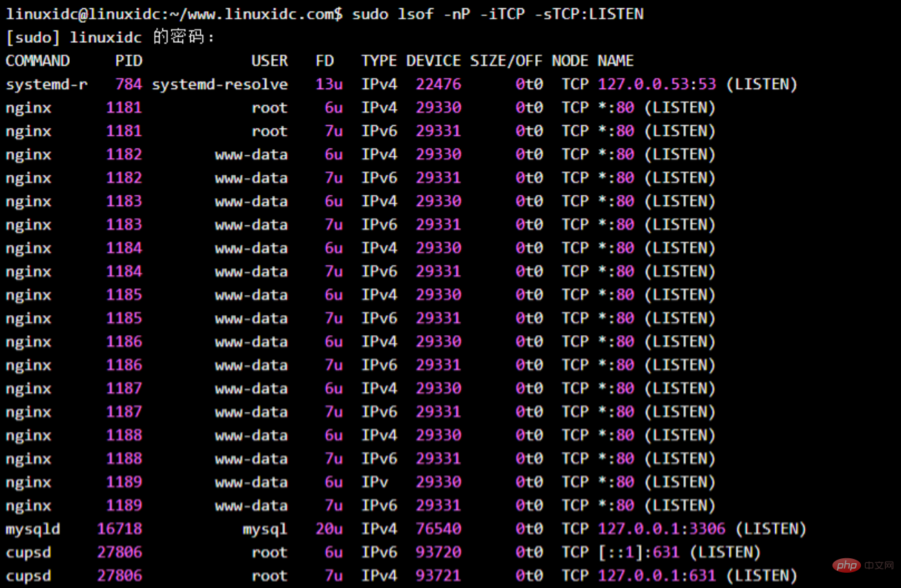The width and height of the screenshot is (901, 588).
Task: Click the PID column header
Action: [129, 61]
